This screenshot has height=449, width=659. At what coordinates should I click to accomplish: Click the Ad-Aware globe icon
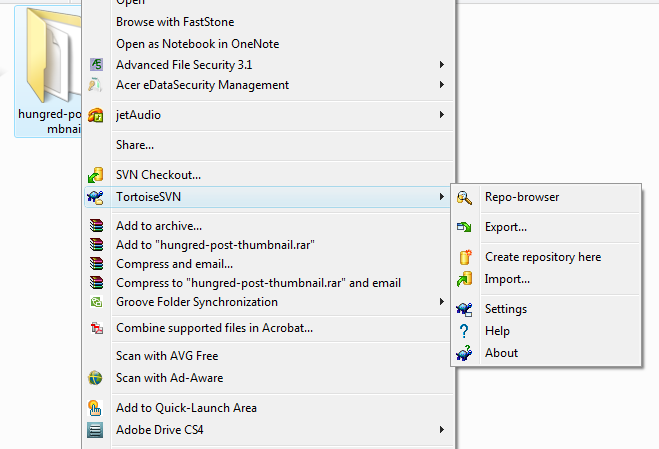click(95, 378)
